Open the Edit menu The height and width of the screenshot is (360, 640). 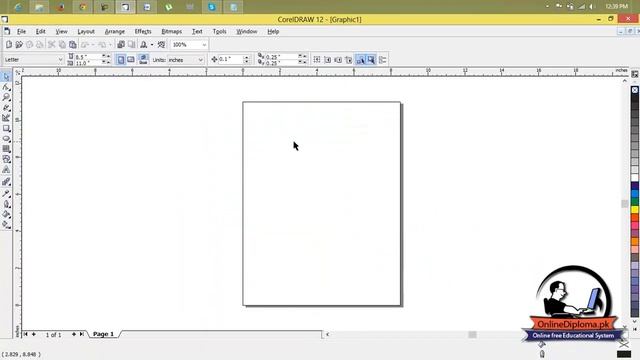pos(40,31)
